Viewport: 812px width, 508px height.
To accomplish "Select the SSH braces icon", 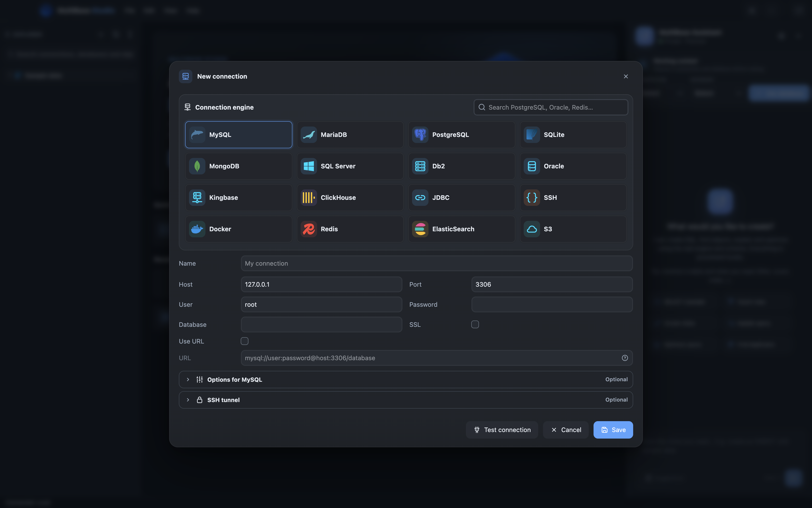I will click(531, 198).
